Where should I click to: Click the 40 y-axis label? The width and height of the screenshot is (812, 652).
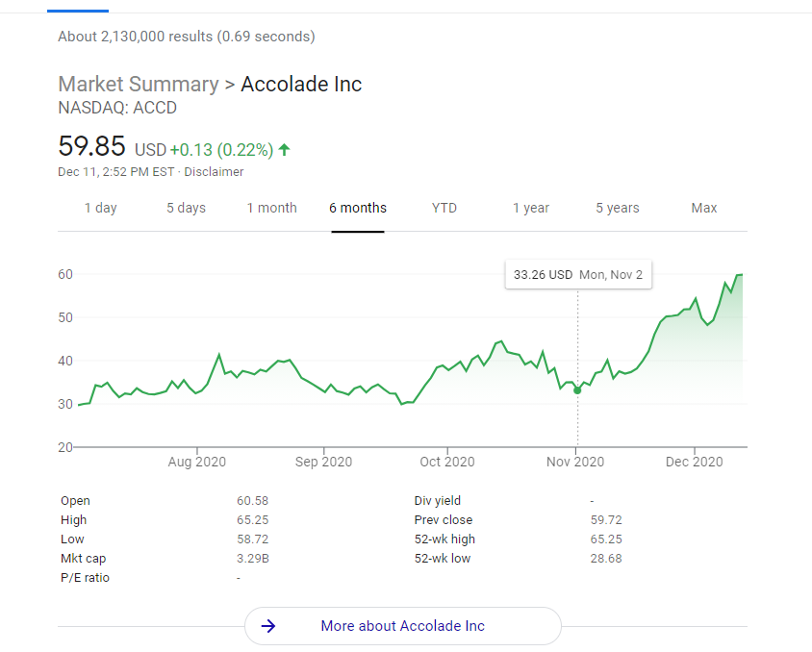(x=65, y=361)
